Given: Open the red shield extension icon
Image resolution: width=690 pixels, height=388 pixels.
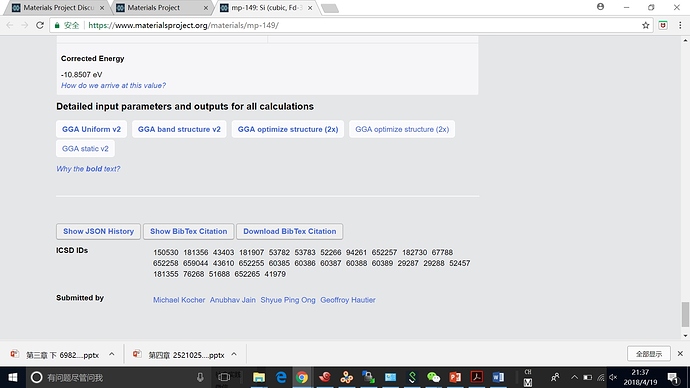Looking at the screenshot, I should (x=663, y=26).
